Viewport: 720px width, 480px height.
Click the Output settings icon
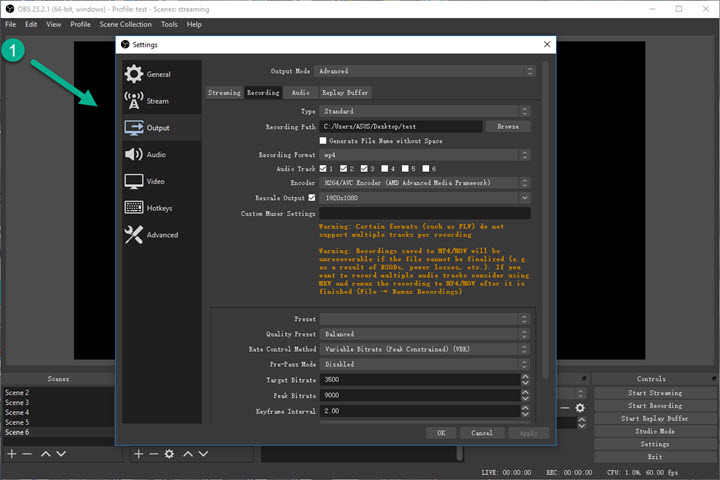point(134,128)
